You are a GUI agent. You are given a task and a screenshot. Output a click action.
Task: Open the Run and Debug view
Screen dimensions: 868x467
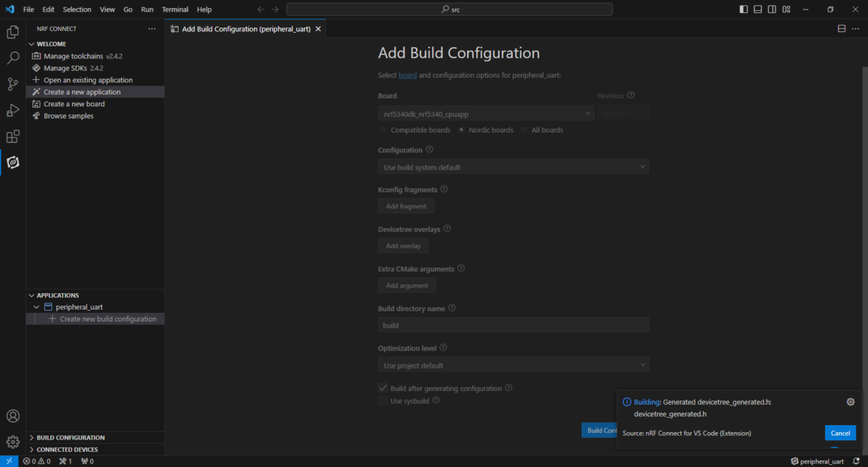(12, 110)
